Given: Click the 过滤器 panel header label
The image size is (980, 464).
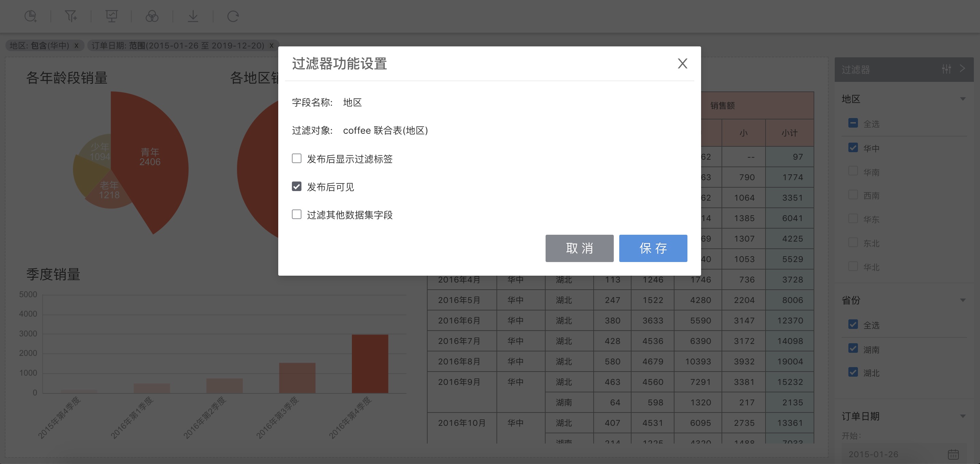Looking at the screenshot, I should [856, 70].
